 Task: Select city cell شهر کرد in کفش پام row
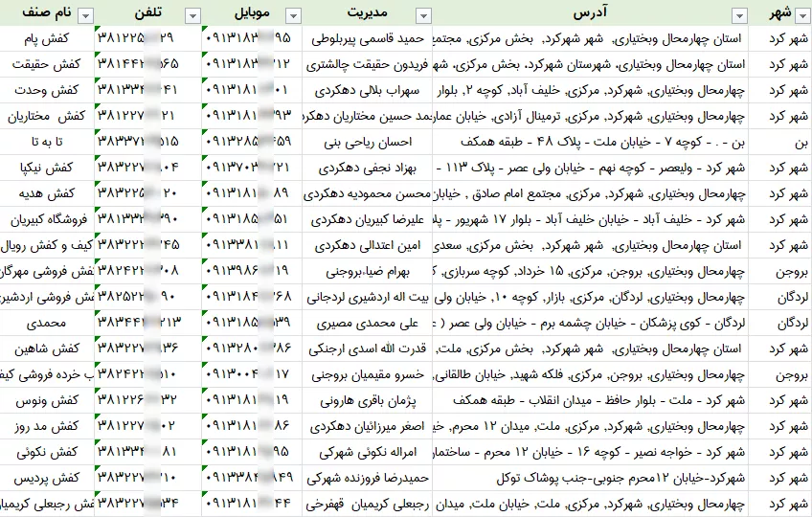780,38
